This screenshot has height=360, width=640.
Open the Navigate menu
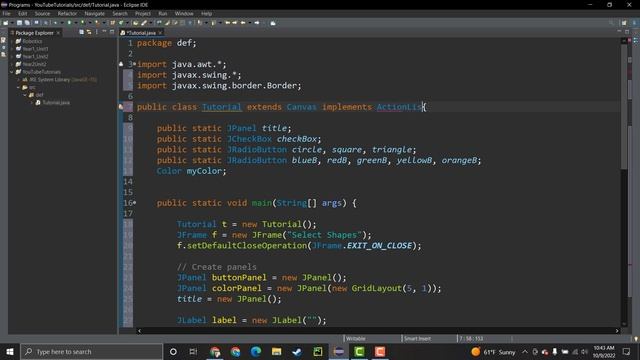pyautogui.click(x=95, y=13)
